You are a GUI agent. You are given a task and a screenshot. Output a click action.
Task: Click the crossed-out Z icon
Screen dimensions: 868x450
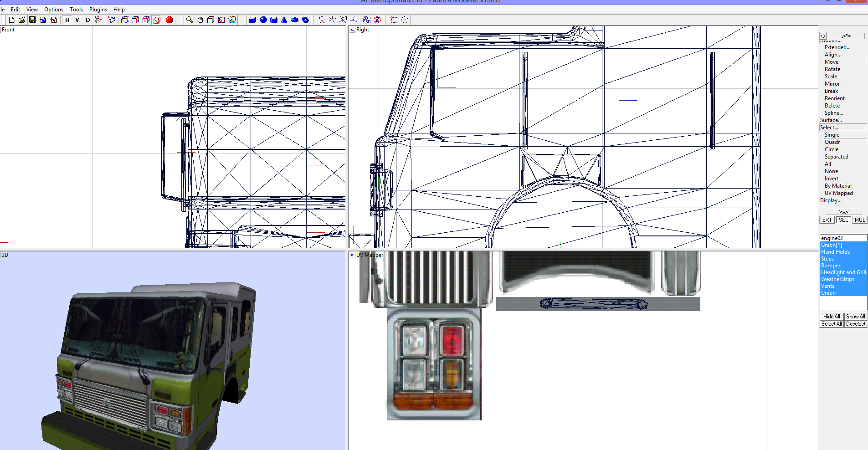click(x=378, y=20)
